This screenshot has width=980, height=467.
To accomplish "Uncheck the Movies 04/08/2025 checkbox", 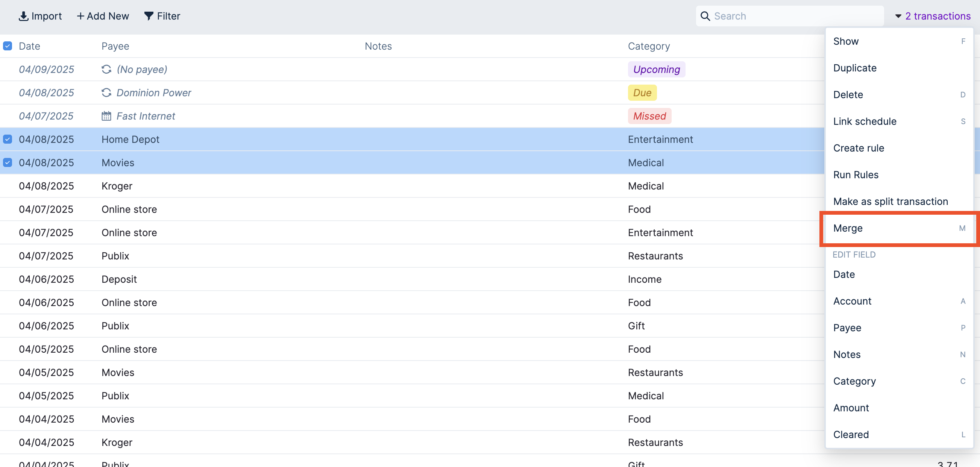I will click(8, 163).
